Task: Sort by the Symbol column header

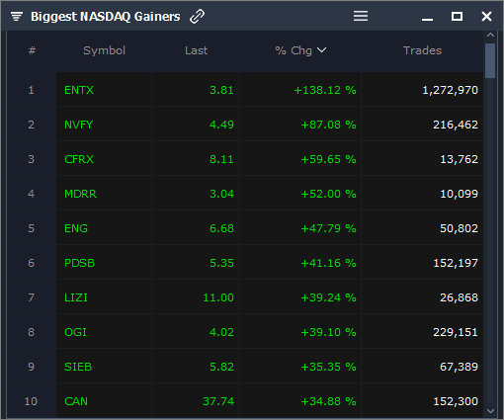Action: [104, 50]
